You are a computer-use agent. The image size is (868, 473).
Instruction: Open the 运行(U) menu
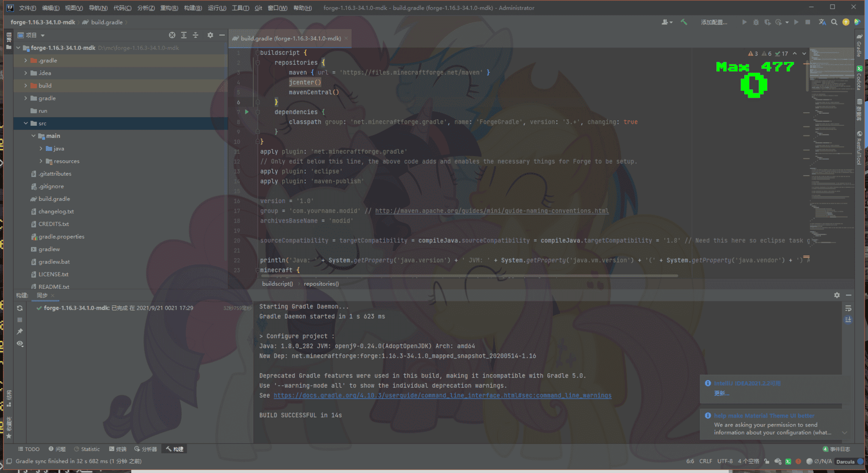pos(217,8)
